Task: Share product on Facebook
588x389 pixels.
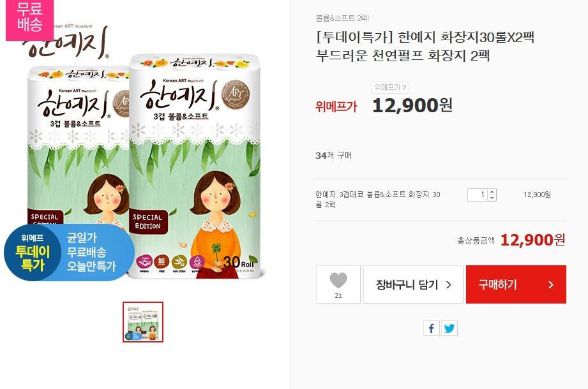Action: click(432, 328)
